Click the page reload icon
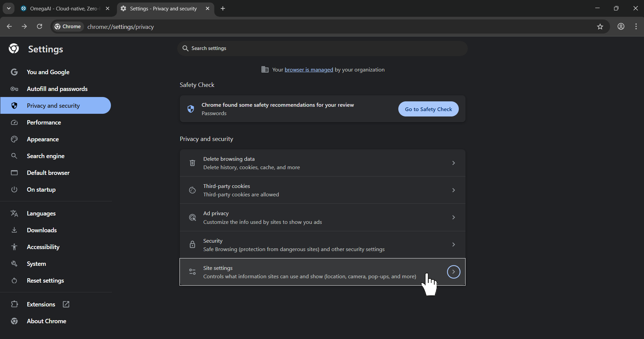This screenshot has width=644, height=339. pyautogui.click(x=39, y=27)
